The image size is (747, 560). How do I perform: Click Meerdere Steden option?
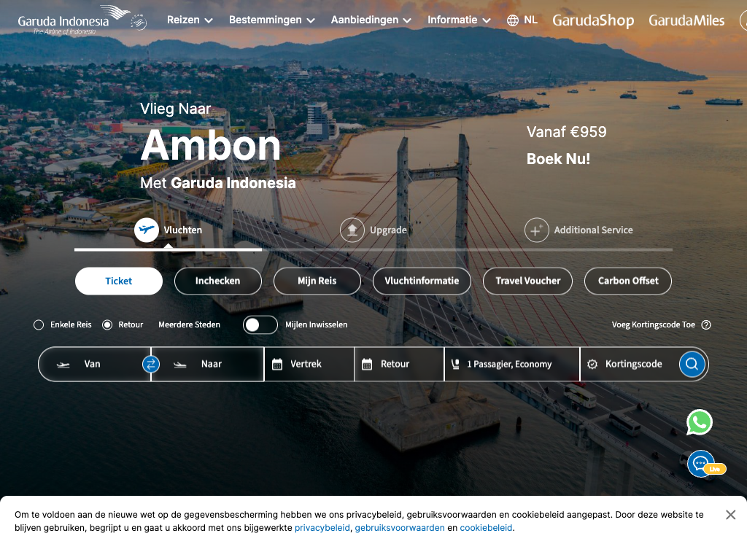point(189,324)
